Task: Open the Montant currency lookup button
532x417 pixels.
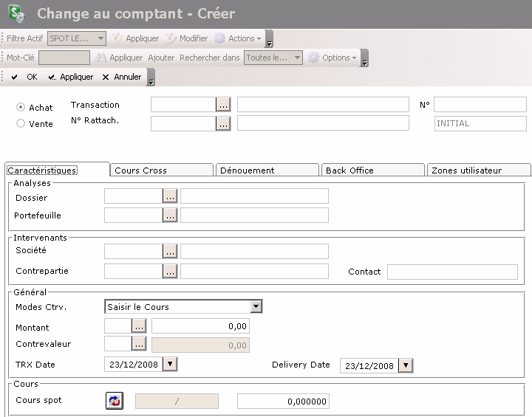Action: [139, 326]
